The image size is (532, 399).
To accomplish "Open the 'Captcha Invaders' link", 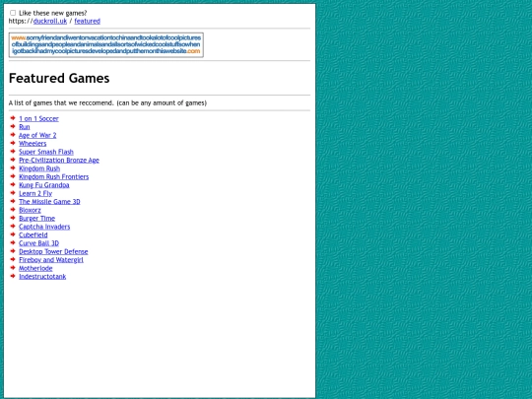I will coord(44,227).
